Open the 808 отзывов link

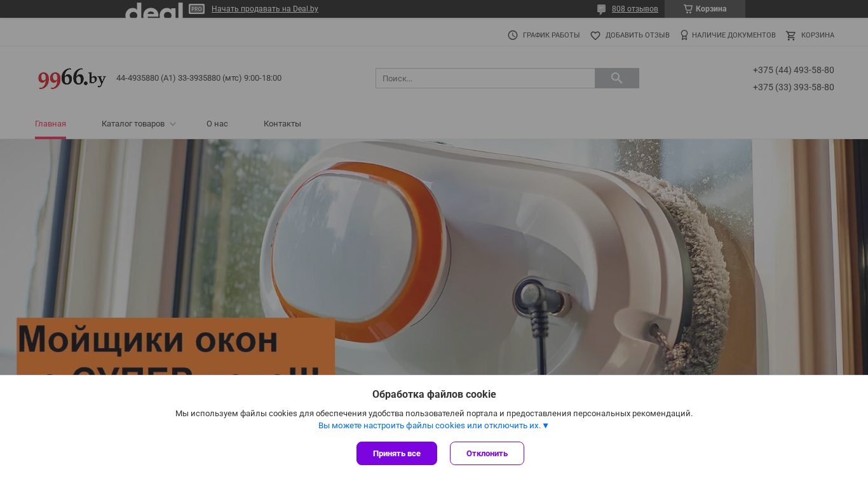coord(635,9)
